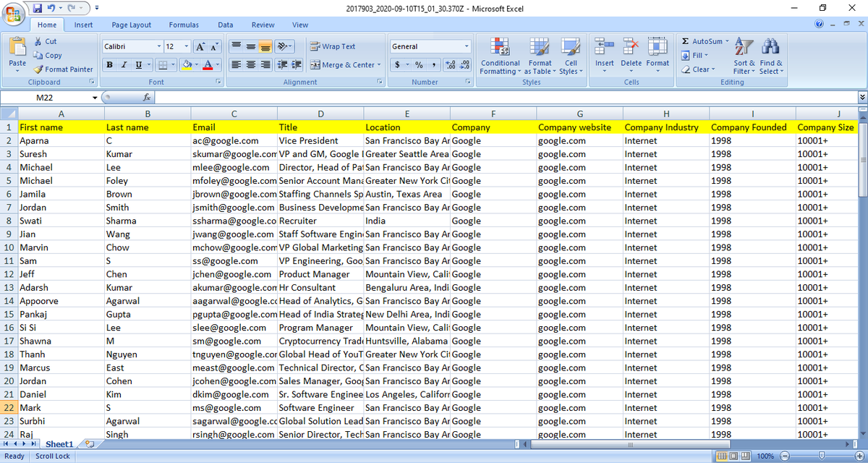
Task: Switch to the Insert ribbon tab
Action: [83, 25]
